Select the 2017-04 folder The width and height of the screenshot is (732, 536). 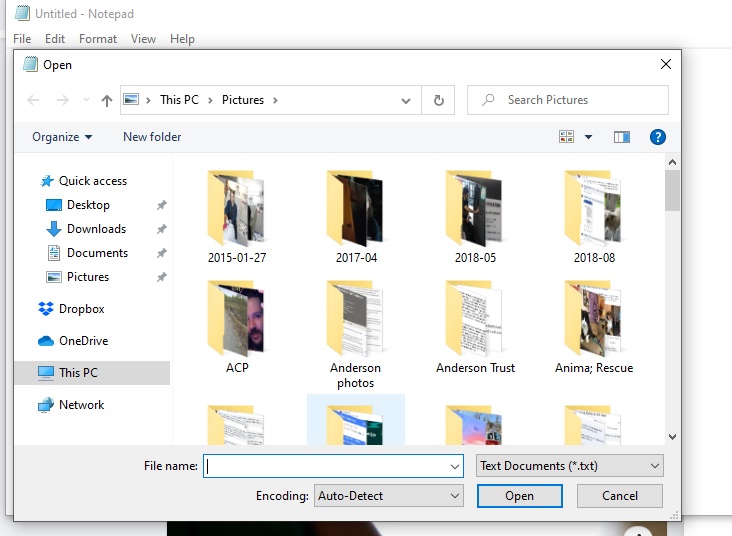(x=356, y=218)
